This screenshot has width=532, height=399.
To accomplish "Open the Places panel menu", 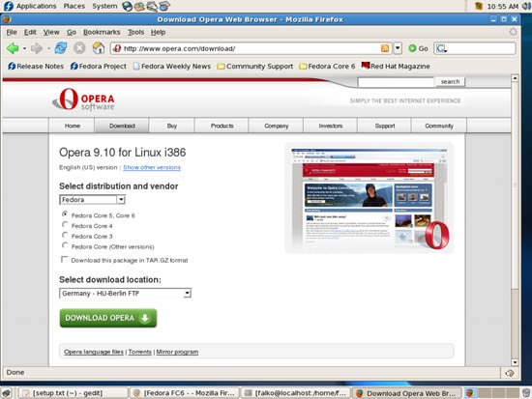I will tap(74, 6).
